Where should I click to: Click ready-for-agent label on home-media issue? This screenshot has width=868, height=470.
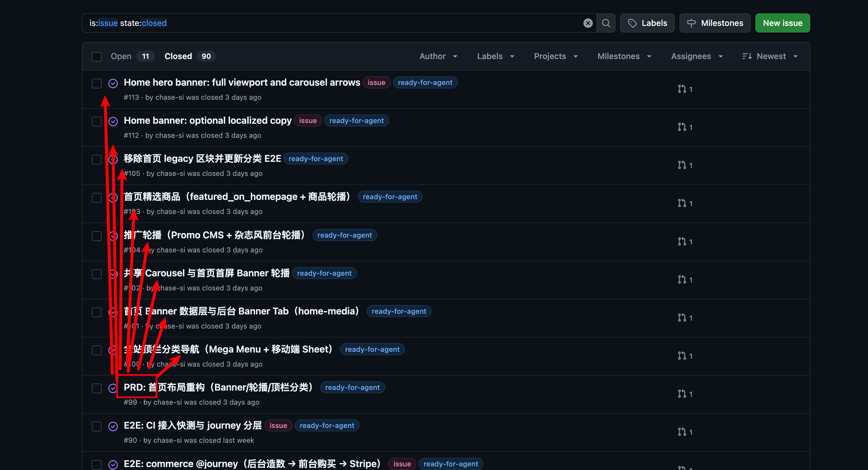pos(399,311)
